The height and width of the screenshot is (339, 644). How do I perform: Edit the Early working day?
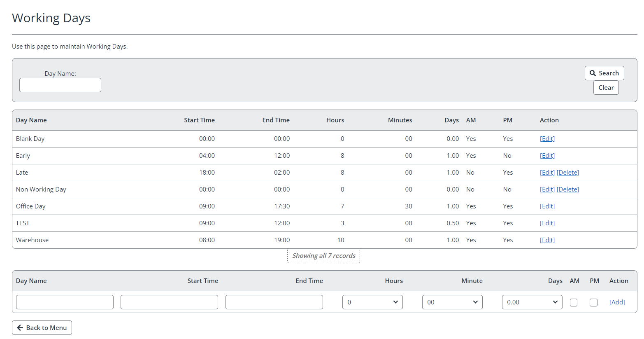click(x=547, y=156)
